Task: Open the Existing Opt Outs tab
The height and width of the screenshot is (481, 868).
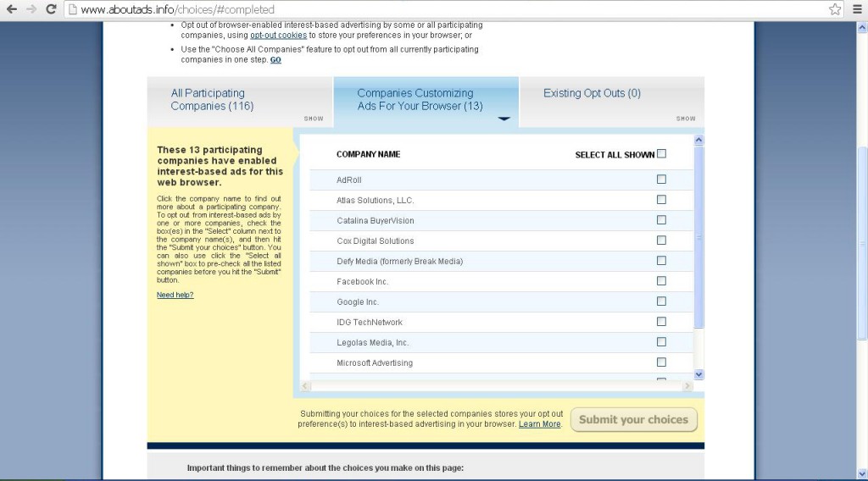Action: pyautogui.click(x=592, y=93)
